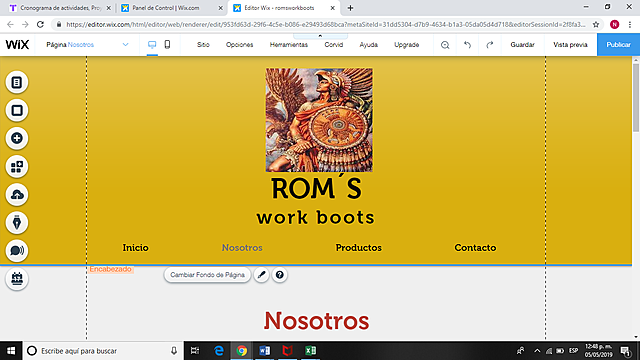Image resolution: width=640 pixels, height=360 pixels.
Task: Go back in browser history
Action: point(10,24)
